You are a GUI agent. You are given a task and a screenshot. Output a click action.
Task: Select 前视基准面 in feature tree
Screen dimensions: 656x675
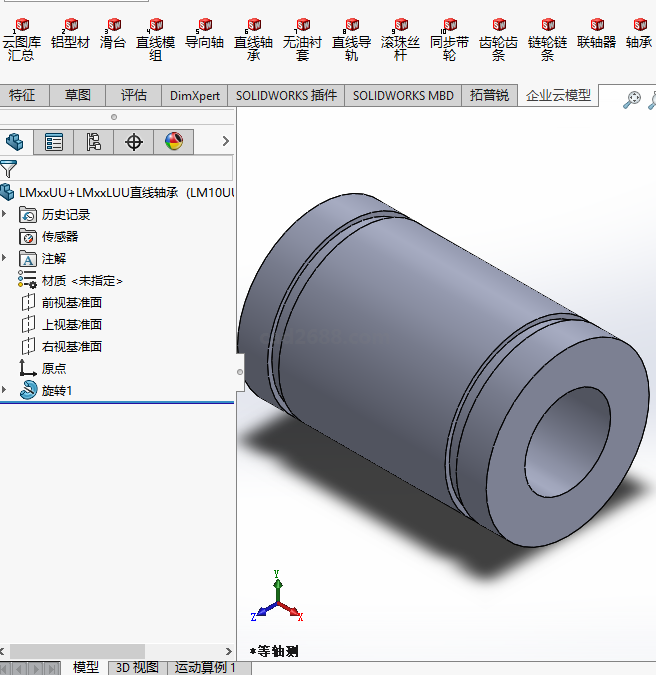pyautogui.click(x=71, y=302)
